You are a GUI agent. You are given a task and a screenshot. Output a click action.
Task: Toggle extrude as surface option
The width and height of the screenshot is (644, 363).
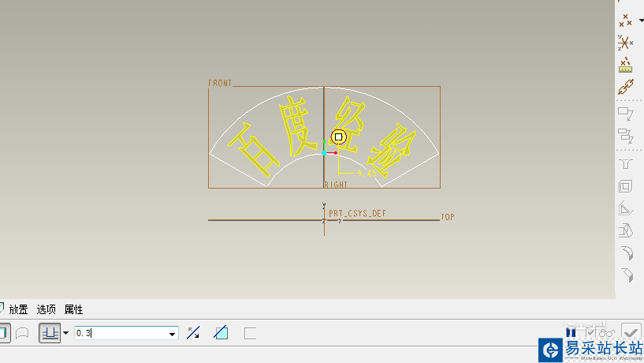(x=22, y=333)
